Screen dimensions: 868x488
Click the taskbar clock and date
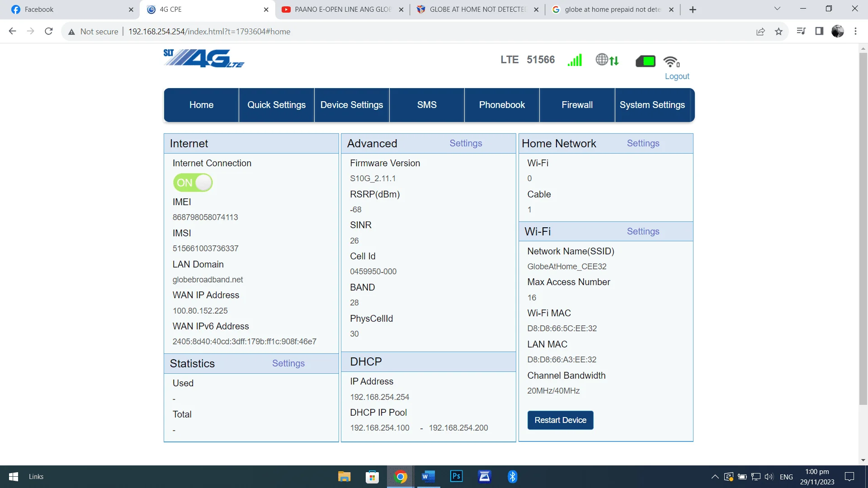click(817, 477)
